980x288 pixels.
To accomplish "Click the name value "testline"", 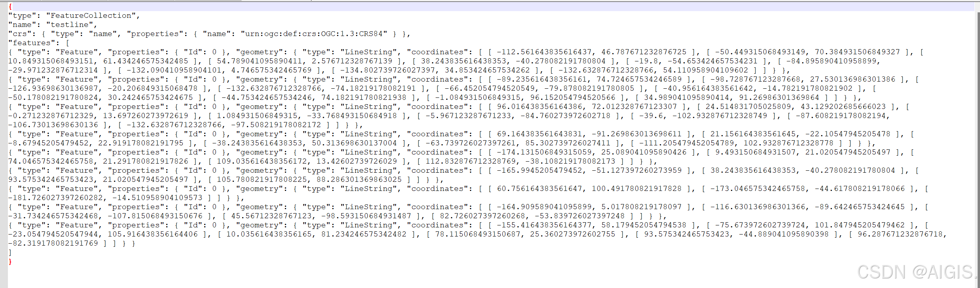I will (70, 25).
